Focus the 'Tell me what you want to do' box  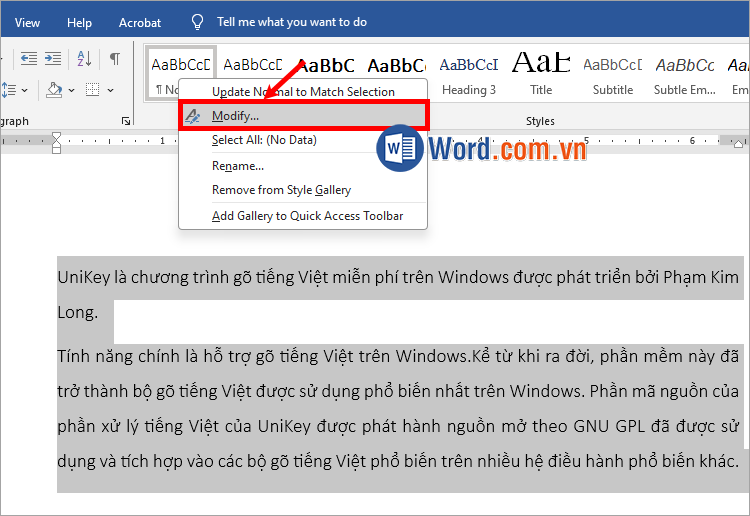292,22
